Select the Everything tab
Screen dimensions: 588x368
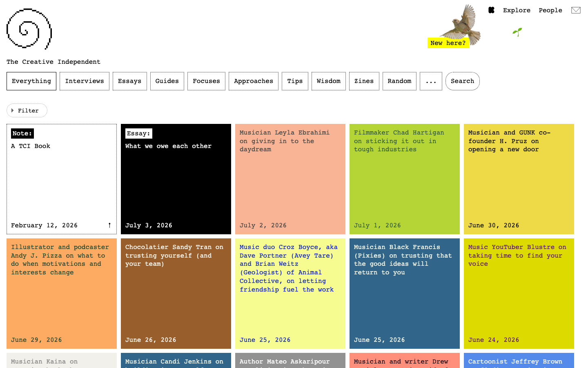(31, 81)
